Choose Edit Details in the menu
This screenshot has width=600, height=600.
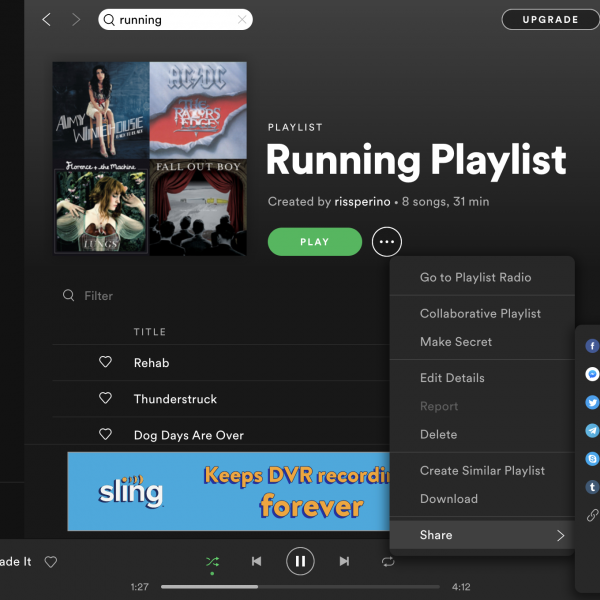coord(482,378)
